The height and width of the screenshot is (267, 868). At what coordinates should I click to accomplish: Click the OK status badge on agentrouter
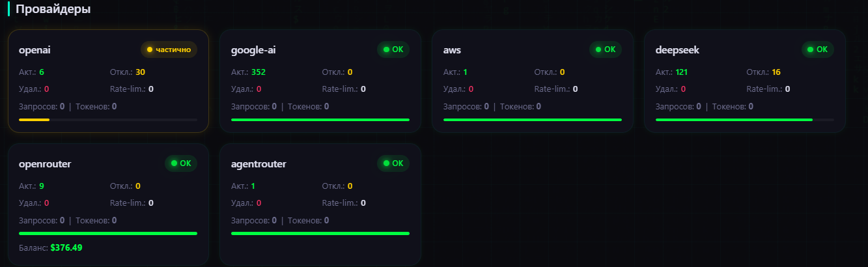pos(393,163)
